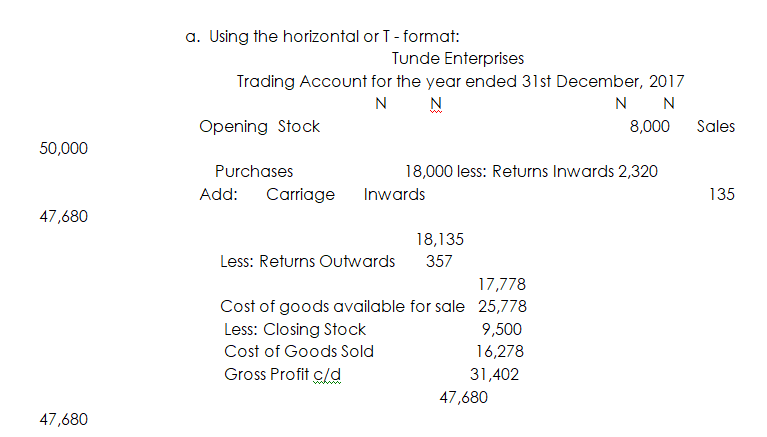This screenshot has height=437, width=767.
Task: Click 'Less: Returns Outwards' label
Action: (x=307, y=262)
